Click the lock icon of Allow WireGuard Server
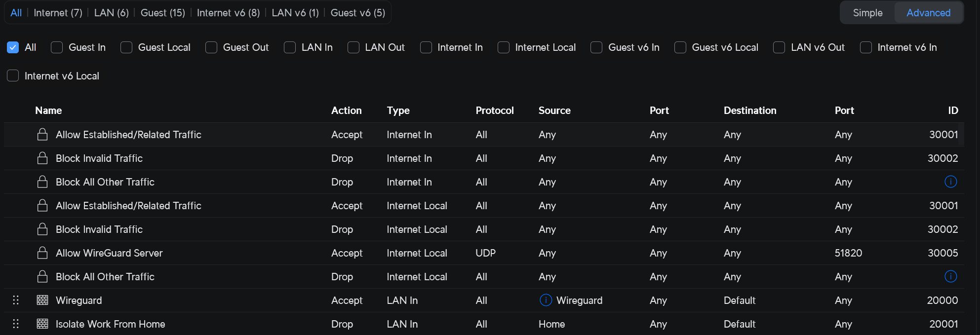The width and height of the screenshot is (980, 335). coord(42,253)
